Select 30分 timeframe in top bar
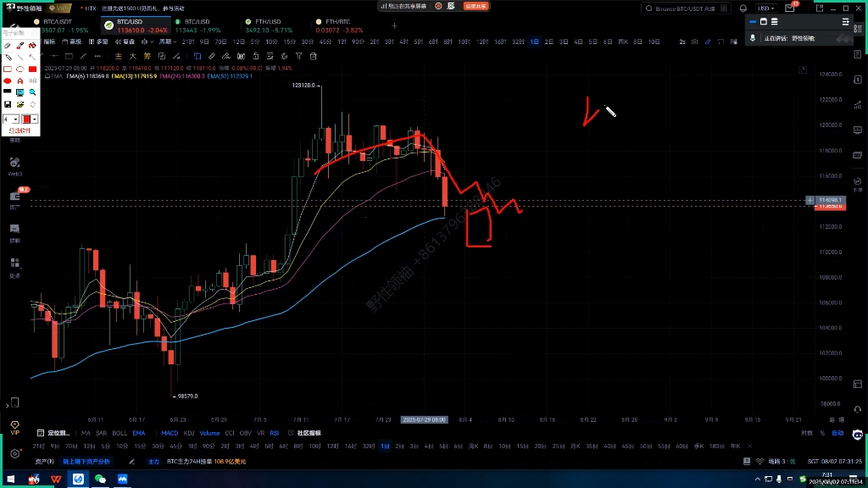 click(308, 42)
